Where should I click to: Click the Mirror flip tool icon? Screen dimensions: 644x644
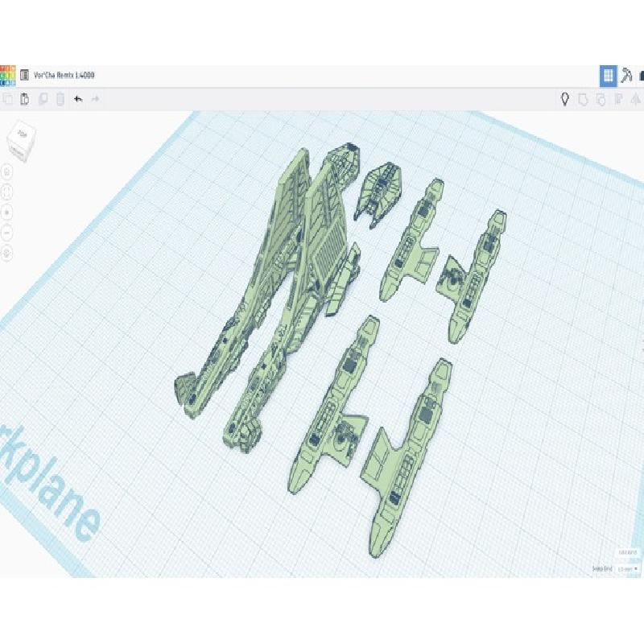[636, 99]
